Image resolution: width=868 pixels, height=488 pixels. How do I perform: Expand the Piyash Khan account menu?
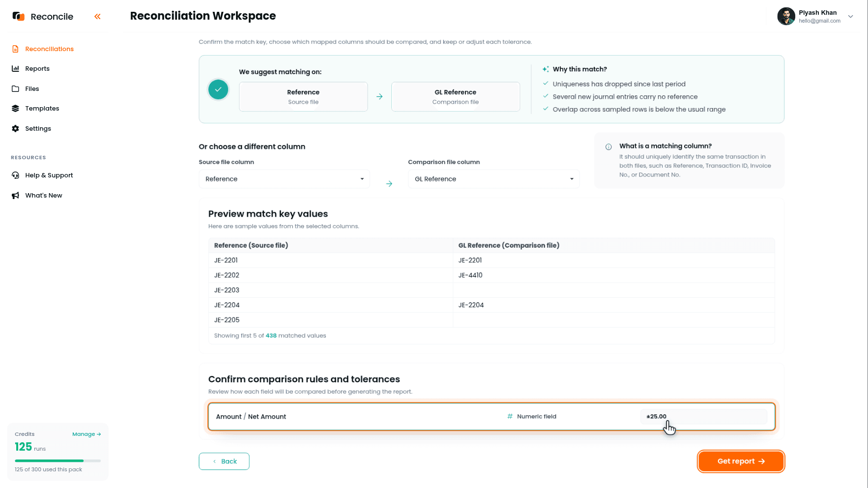pyautogui.click(x=850, y=16)
